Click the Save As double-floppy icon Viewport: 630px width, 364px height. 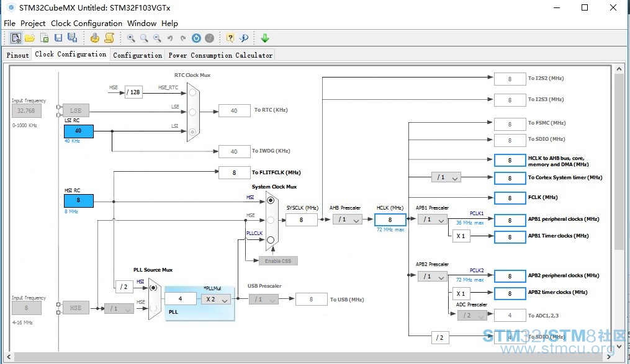[73, 38]
